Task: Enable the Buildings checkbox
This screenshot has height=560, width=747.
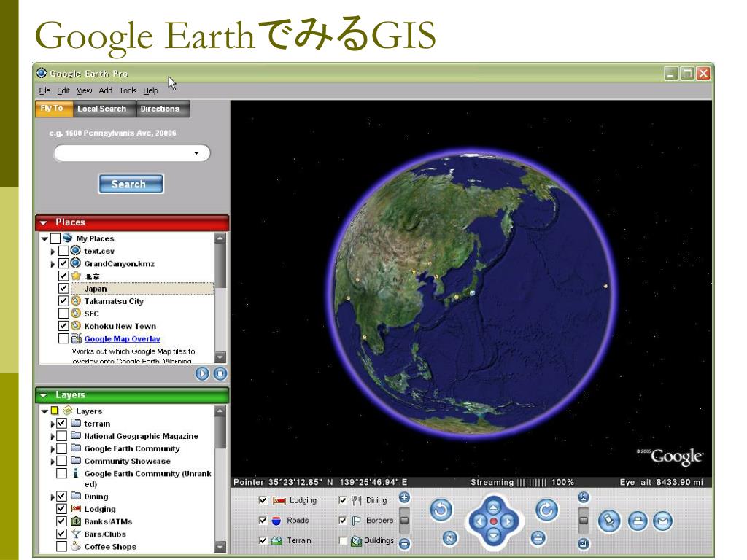Action: [343, 540]
